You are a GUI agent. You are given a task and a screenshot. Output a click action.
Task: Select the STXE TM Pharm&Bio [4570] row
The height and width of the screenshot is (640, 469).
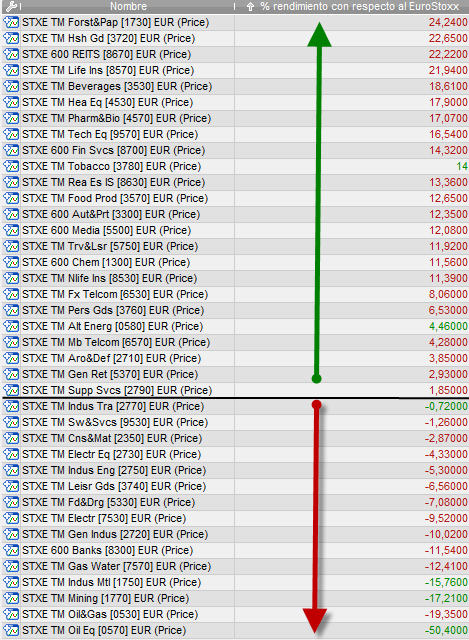pos(235,118)
